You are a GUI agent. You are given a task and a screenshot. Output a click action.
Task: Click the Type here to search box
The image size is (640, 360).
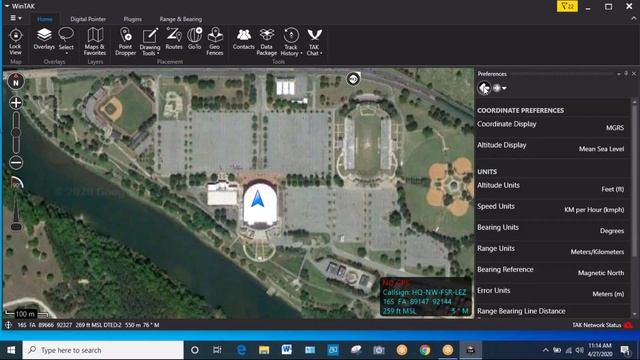pyautogui.click(x=103, y=350)
